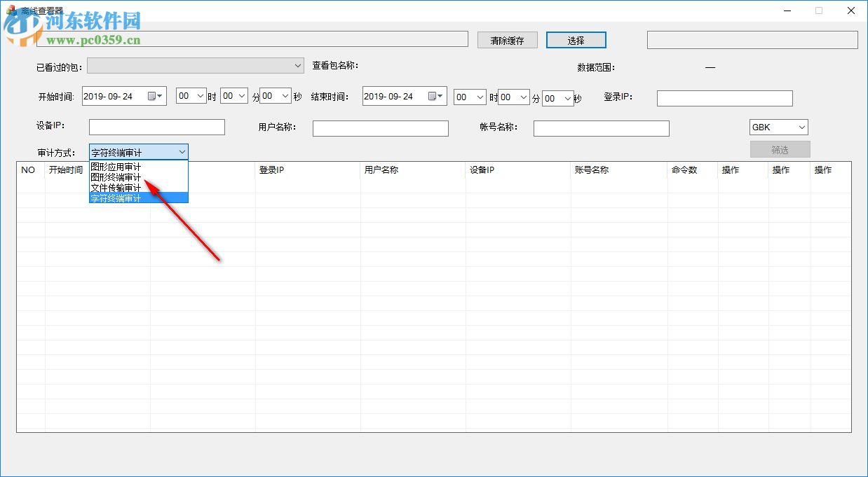Click the 设备IP column header
Screen dimensions: 868x477
click(x=518, y=170)
